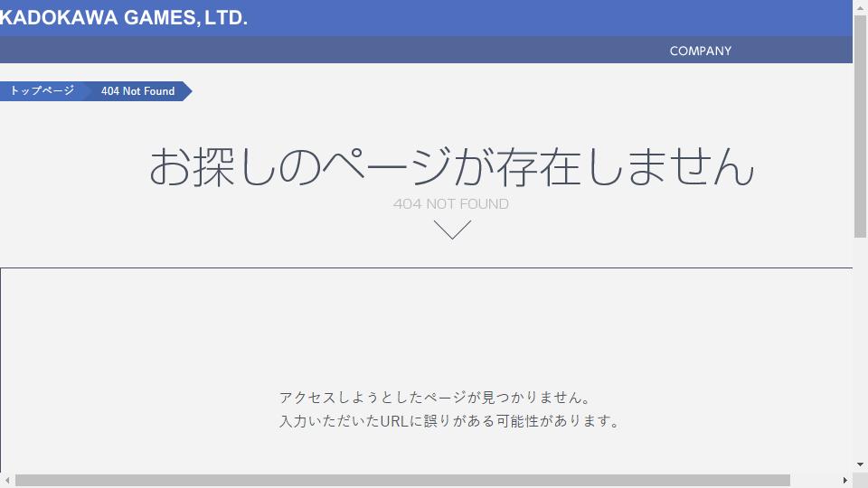Open the COMPANY menu item
Viewport: 868px width, 488px height.
point(700,51)
